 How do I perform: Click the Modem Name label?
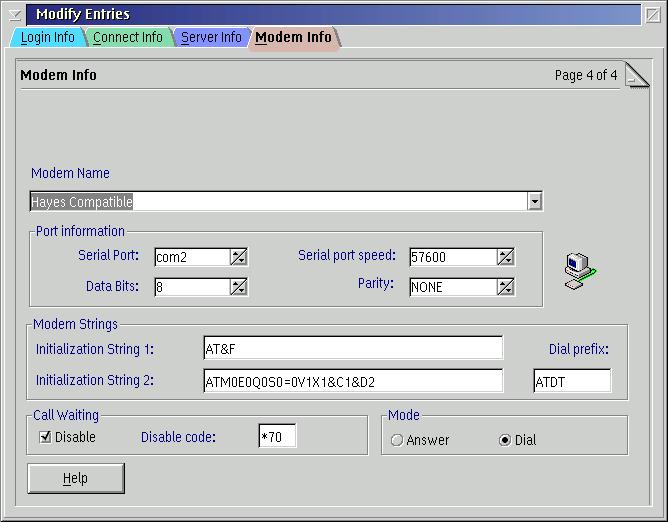tap(70, 173)
